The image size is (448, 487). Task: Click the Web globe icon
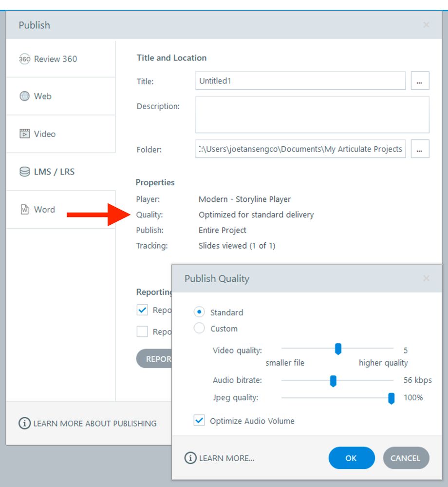[x=24, y=96]
